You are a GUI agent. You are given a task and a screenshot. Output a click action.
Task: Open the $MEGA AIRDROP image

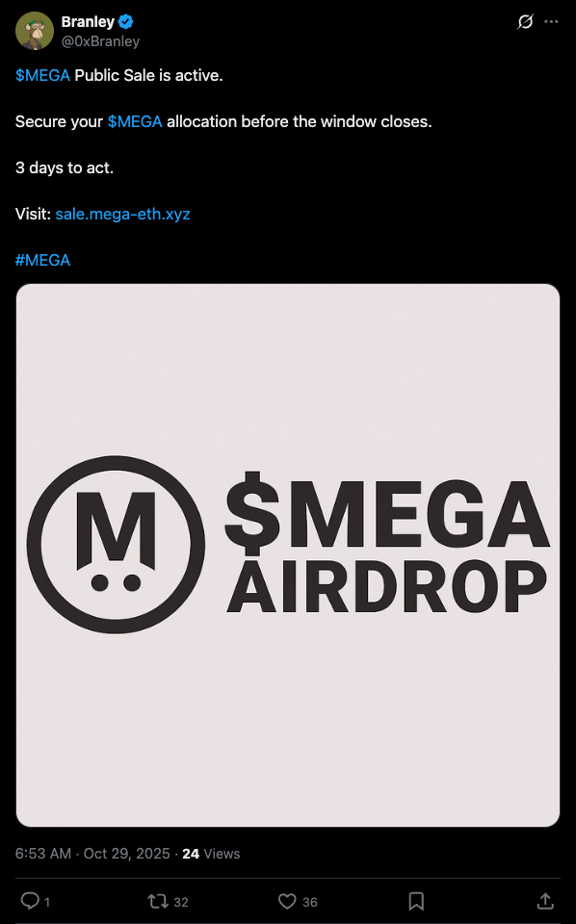click(x=288, y=555)
